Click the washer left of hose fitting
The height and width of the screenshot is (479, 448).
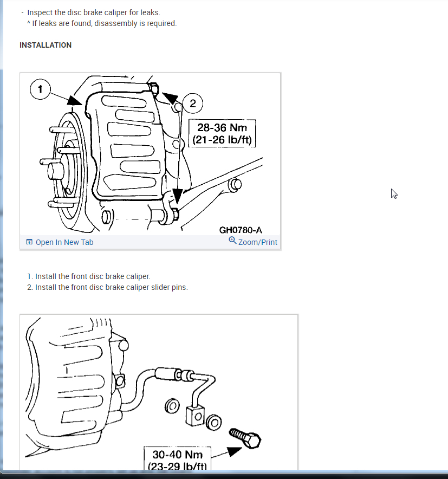(172, 406)
